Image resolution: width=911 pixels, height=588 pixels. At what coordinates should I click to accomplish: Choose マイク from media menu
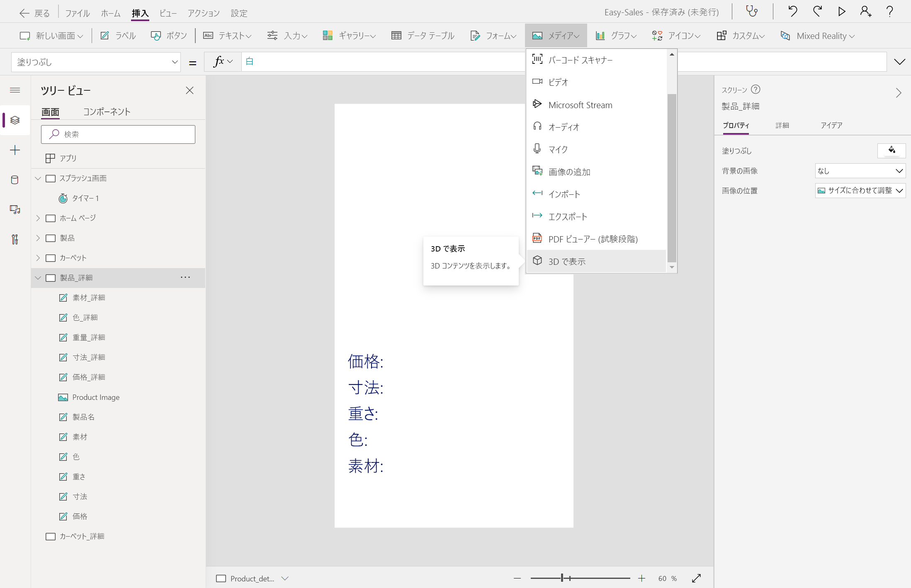596,149
